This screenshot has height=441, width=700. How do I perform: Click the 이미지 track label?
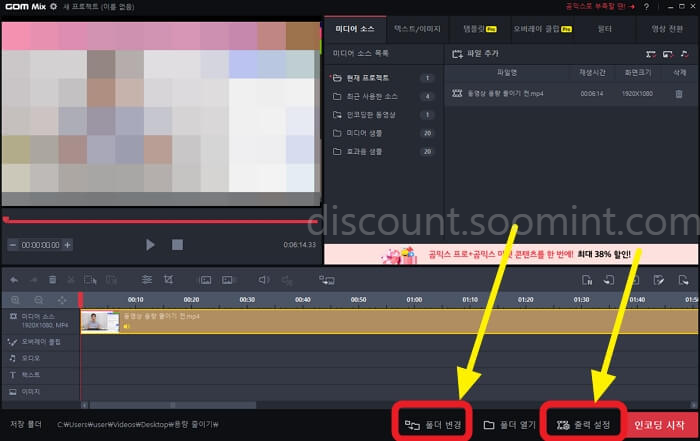(31, 392)
